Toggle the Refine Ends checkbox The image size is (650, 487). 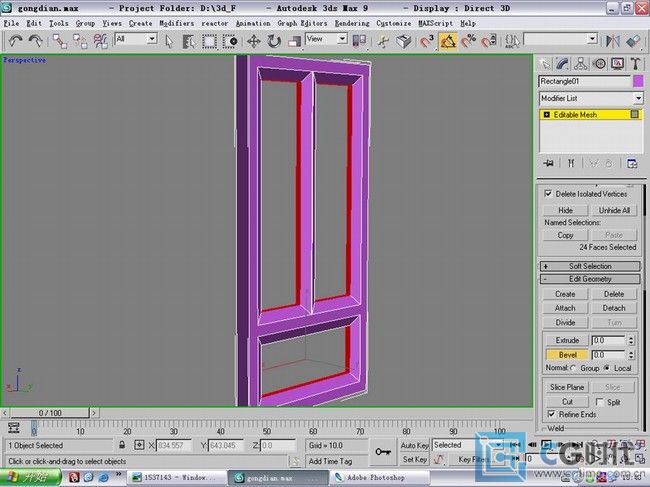[x=551, y=414]
